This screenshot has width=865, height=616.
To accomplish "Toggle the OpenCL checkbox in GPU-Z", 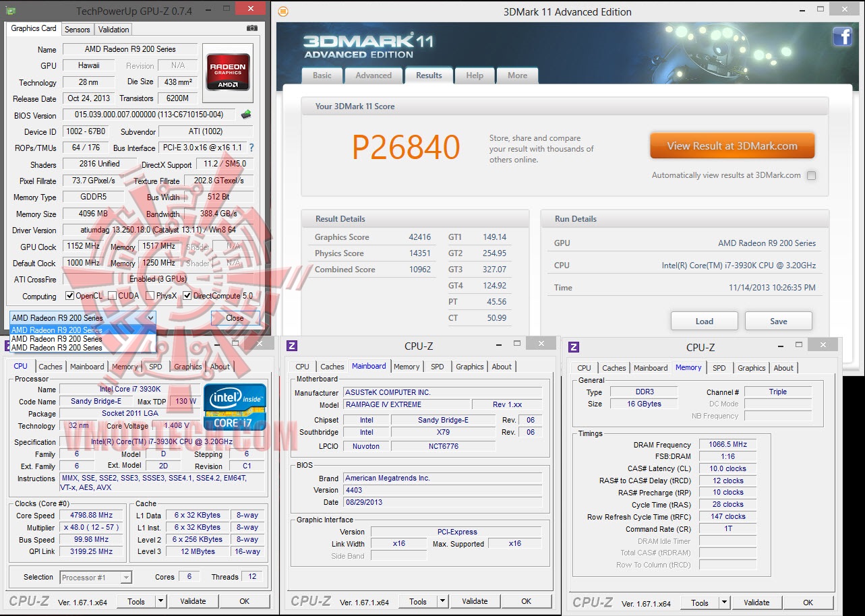I will [69, 296].
